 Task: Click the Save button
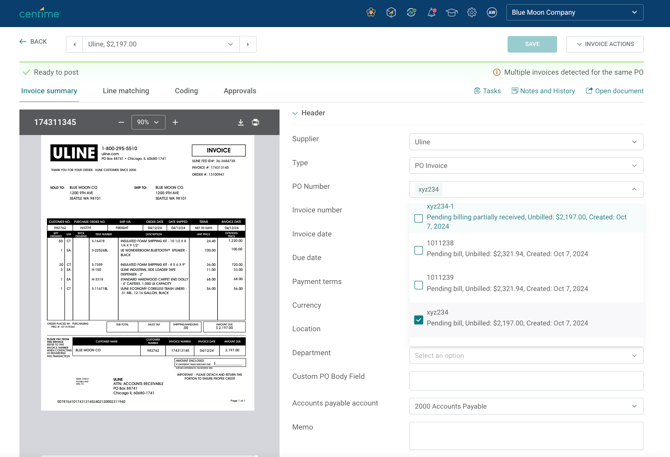coord(532,44)
